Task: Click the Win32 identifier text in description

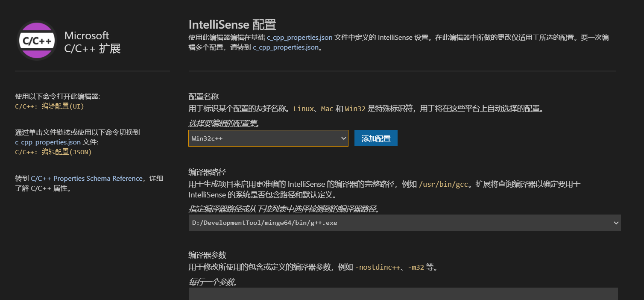Action: pos(355,109)
